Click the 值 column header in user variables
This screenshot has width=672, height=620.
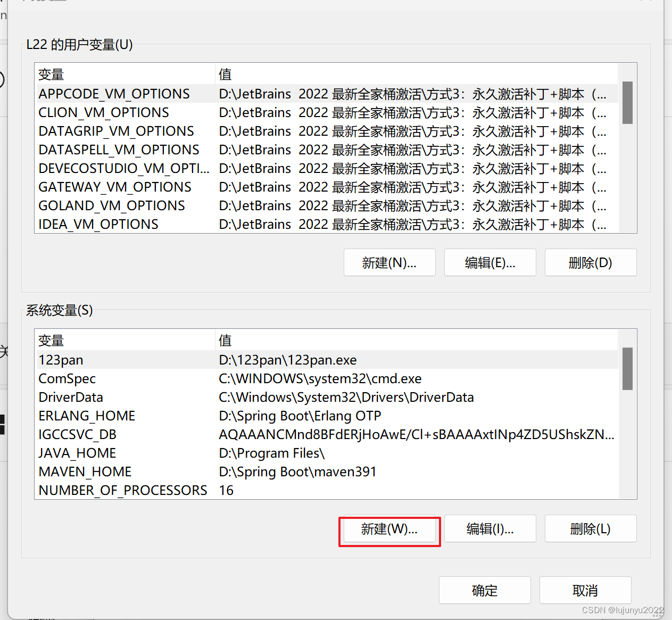click(417, 75)
